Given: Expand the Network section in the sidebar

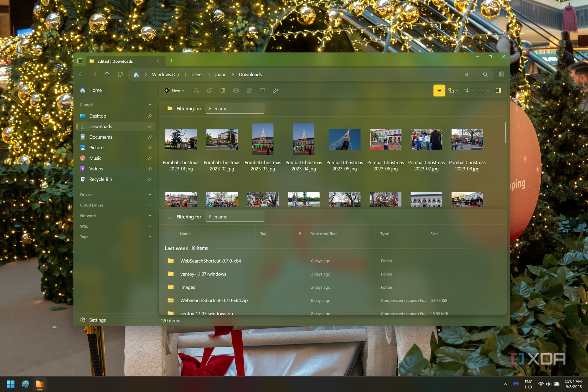Looking at the screenshot, I should coord(150,216).
